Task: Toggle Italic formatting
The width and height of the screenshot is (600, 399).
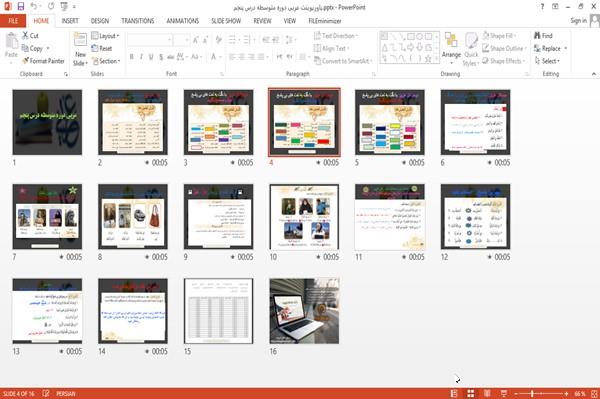Action: 141,57
